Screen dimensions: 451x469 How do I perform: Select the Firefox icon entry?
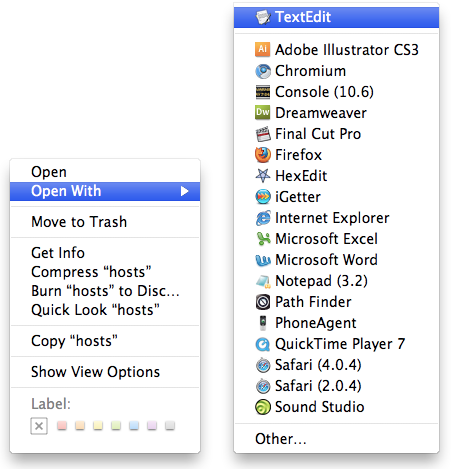(x=263, y=155)
